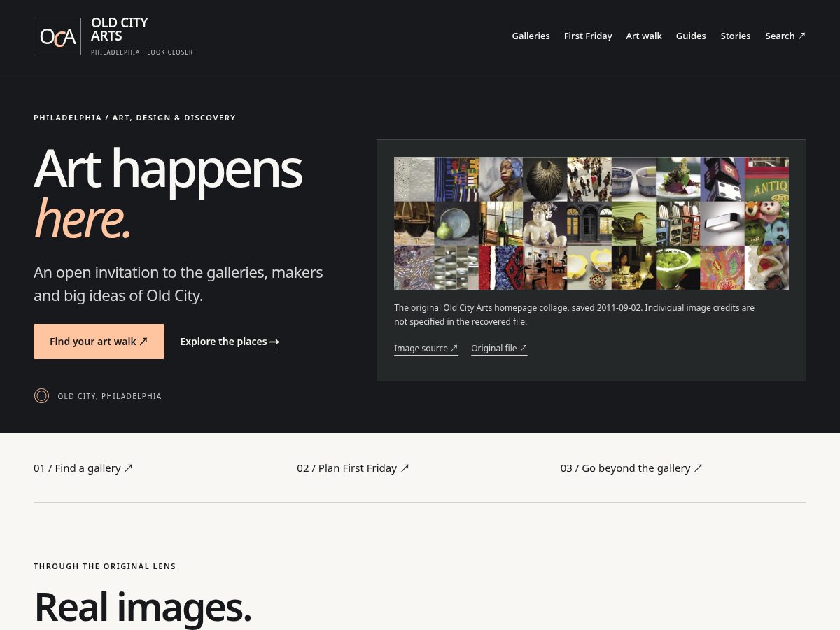Open the Original file link
840x630 pixels.
499,348
